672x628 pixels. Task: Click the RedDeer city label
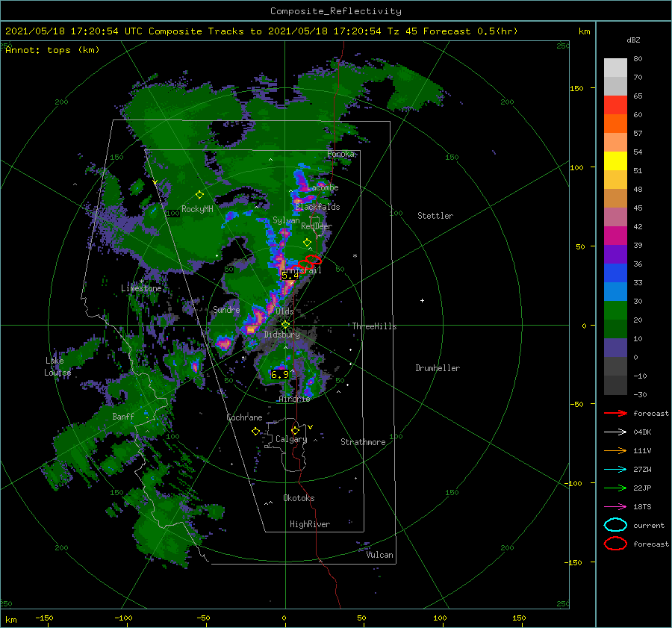317,226
